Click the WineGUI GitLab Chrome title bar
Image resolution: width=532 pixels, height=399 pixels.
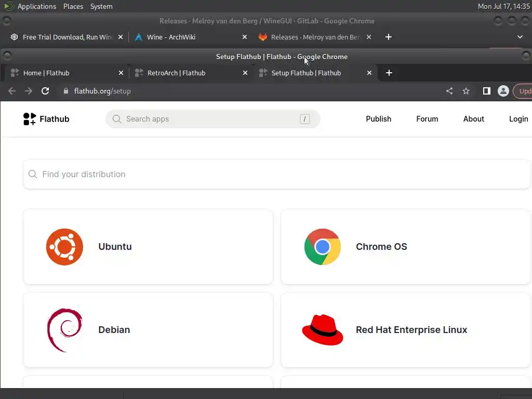point(267,21)
